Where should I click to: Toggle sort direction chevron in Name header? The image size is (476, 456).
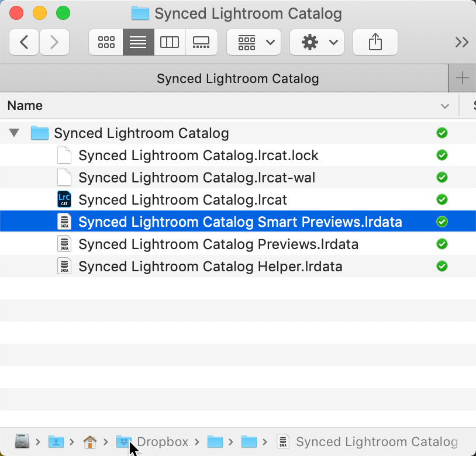pyautogui.click(x=445, y=106)
